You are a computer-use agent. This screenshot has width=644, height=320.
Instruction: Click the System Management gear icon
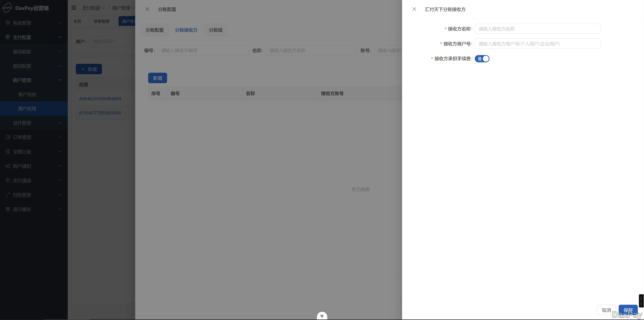click(8, 23)
